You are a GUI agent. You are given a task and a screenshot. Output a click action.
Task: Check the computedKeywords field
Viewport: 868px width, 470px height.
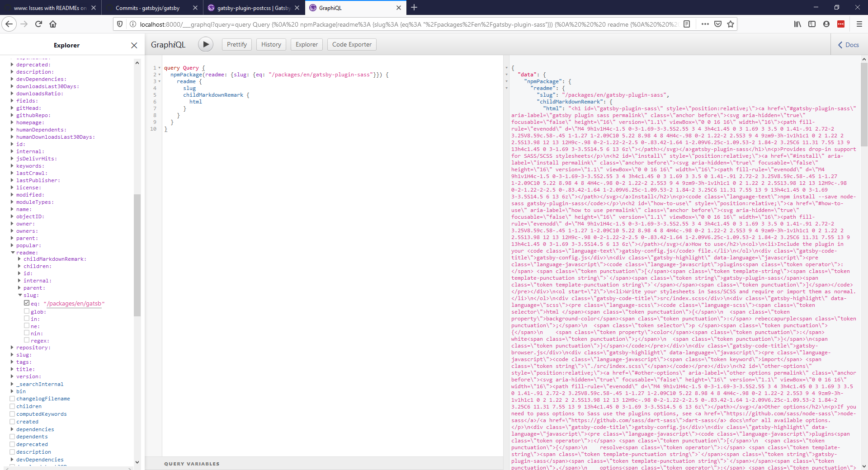(12, 414)
